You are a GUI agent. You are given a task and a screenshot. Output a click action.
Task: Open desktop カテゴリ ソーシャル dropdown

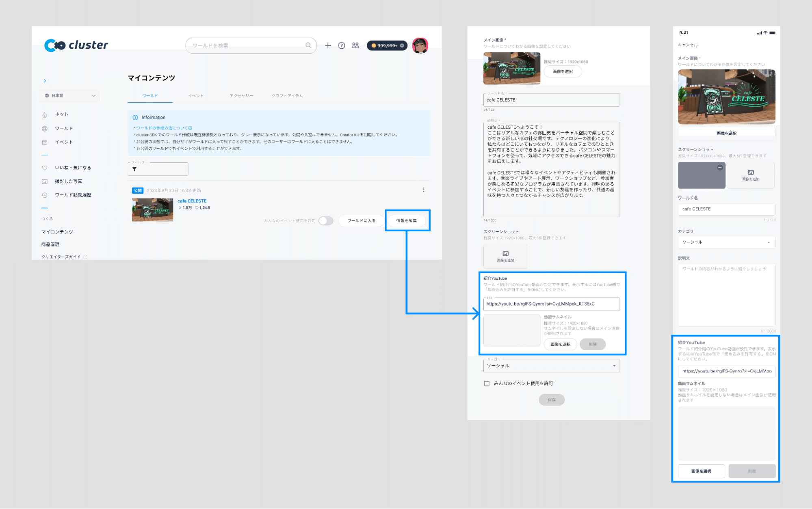pyautogui.click(x=551, y=366)
